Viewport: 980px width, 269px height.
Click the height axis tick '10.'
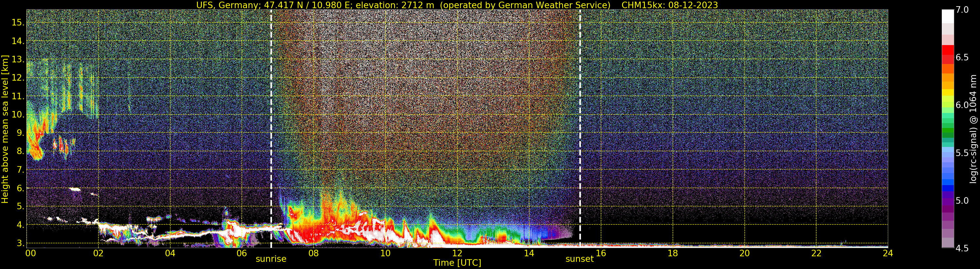pyautogui.click(x=18, y=115)
